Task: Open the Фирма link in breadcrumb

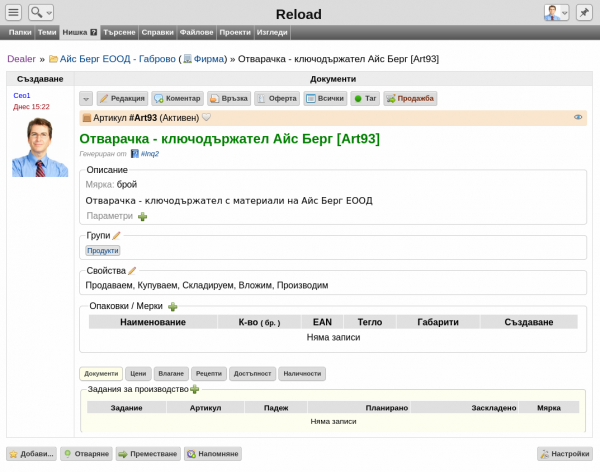Action: (x=209, y=59)
